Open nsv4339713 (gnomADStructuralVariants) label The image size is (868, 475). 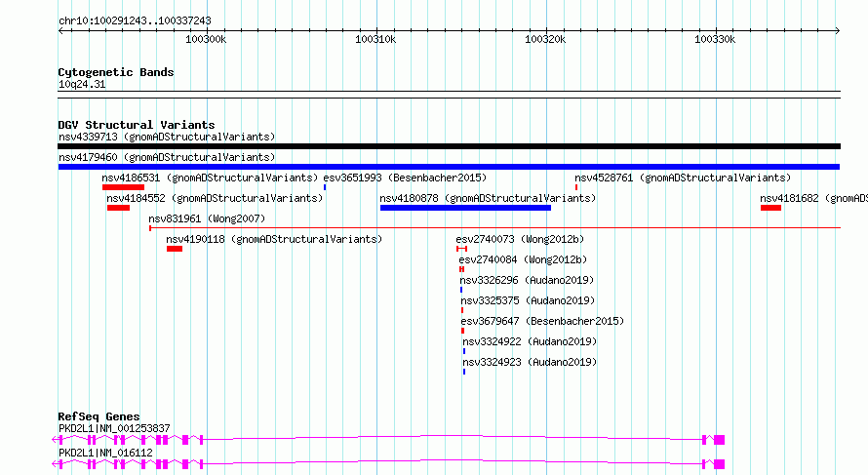coord(167,137)
